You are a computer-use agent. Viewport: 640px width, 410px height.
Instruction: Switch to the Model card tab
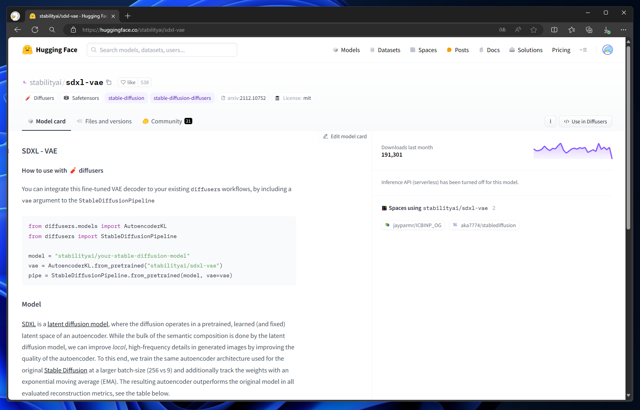click(47, 121)
